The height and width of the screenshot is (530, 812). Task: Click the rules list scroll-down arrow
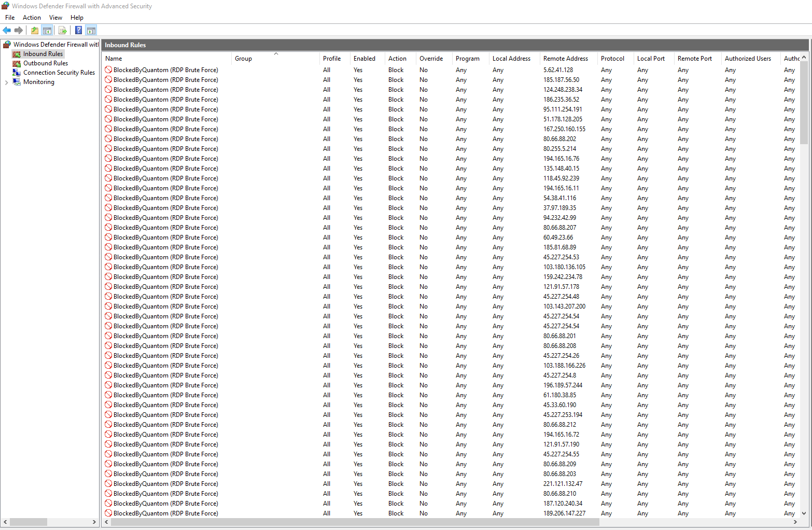click(x=804, y=513)
